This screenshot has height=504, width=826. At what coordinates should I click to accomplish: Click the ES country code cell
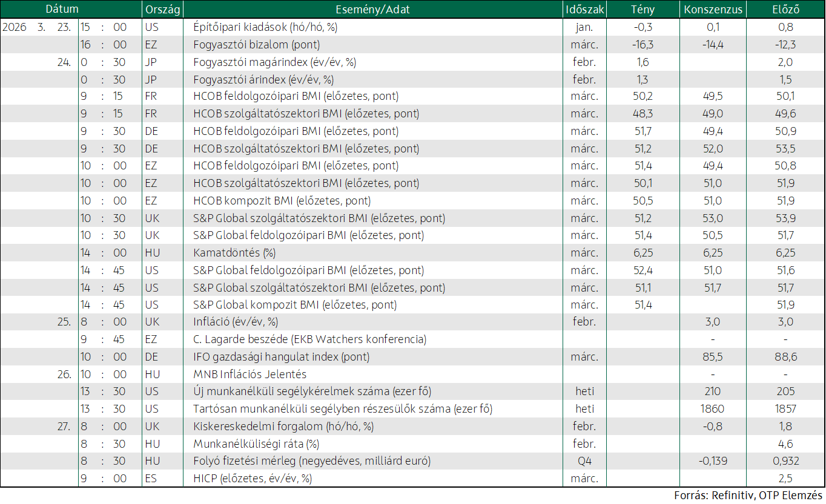151,479
